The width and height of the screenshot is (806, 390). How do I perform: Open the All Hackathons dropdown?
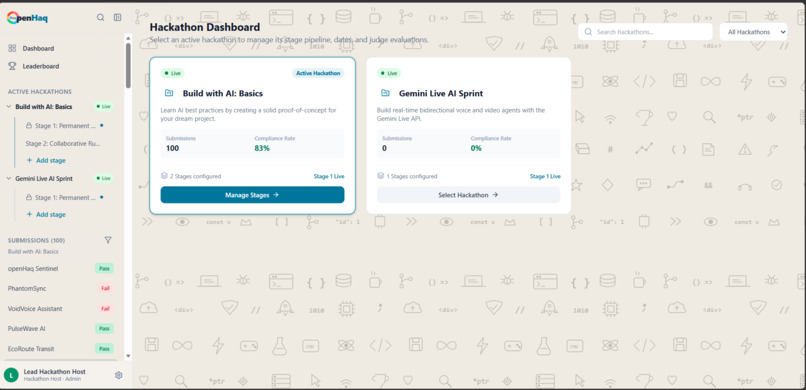pos(753,32)
